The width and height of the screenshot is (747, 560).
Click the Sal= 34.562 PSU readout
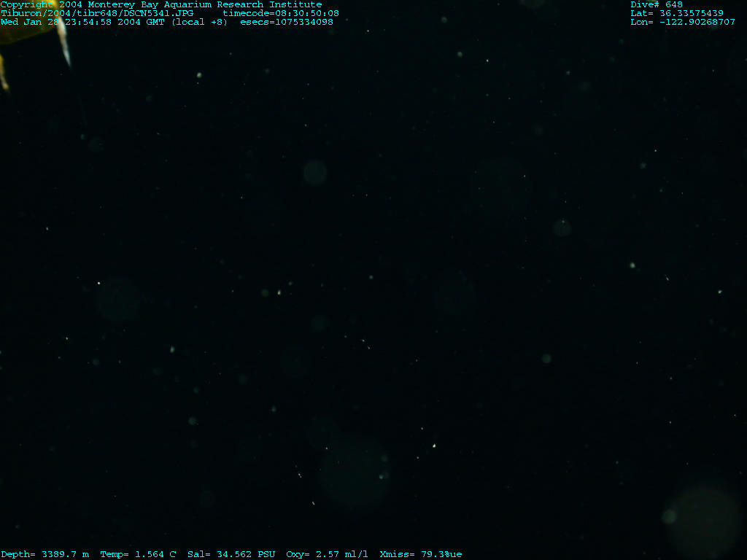(x=231, y=554)
